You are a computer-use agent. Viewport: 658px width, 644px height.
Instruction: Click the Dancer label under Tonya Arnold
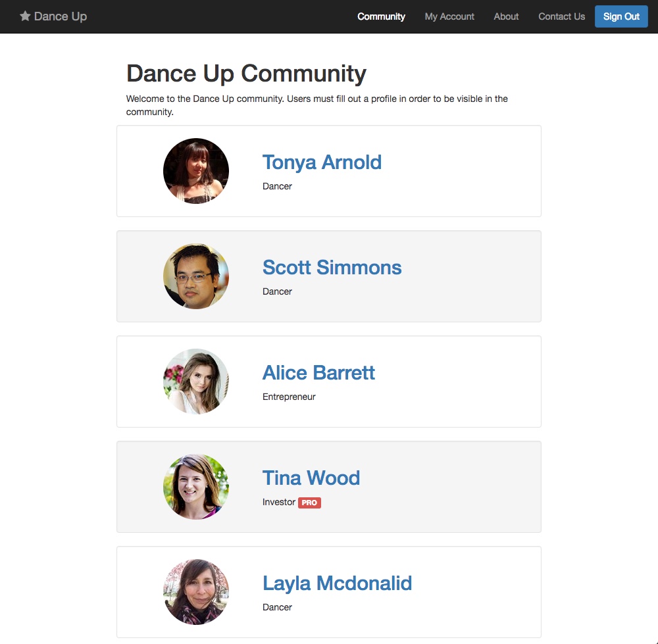[277, 186]
